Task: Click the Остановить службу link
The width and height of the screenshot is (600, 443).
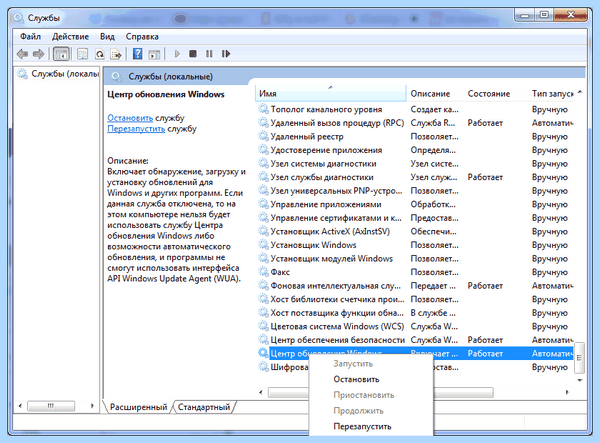Action: click(130, 118)
